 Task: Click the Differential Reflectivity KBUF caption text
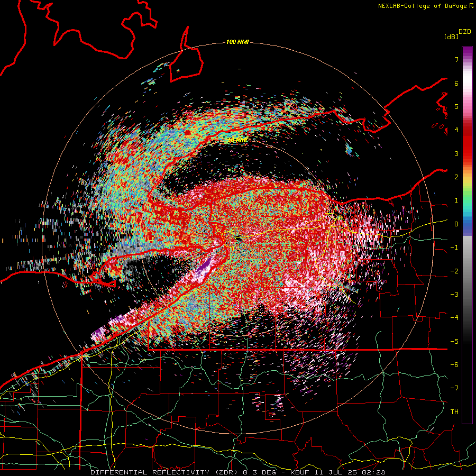[x=238, y=472]
